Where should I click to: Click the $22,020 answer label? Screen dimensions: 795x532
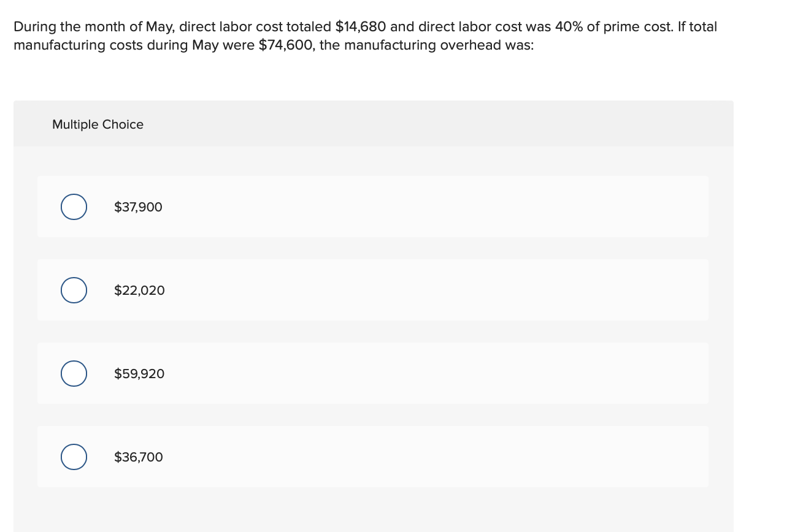139,290
